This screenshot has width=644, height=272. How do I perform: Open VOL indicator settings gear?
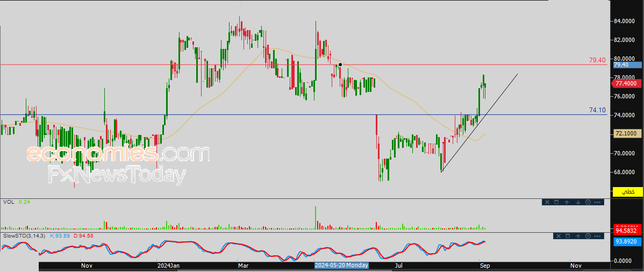point(588,202)
